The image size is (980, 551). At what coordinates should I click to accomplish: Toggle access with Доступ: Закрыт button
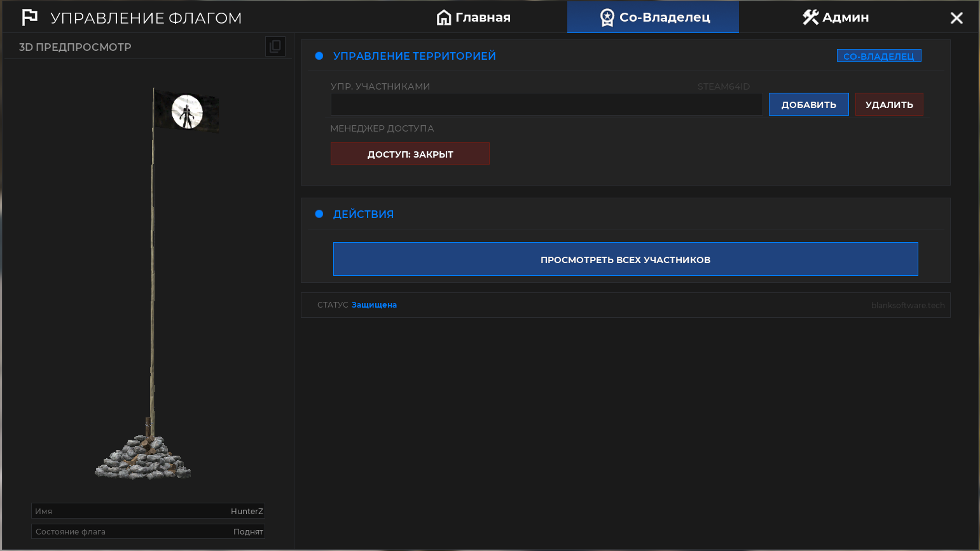coord(410,154)
